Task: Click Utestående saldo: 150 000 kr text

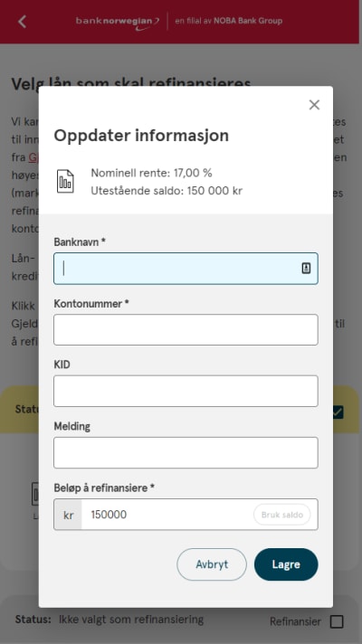Action: point(167,191)
